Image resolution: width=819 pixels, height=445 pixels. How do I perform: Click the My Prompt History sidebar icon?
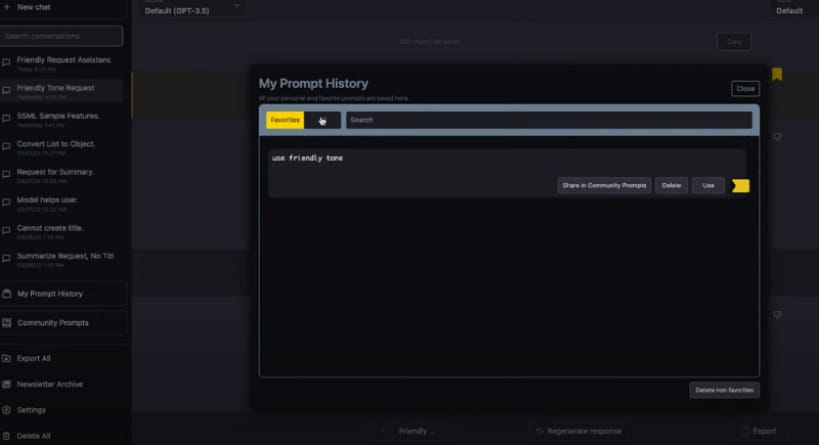click(8, 294)
